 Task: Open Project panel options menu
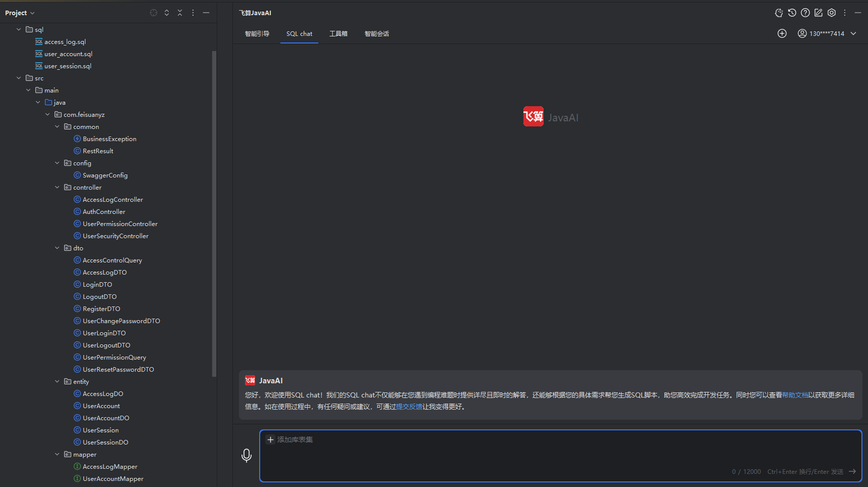pyautogui.click(x=193, y=13)
